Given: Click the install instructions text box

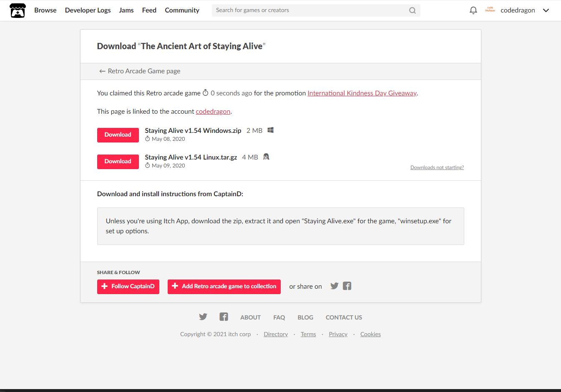Looking at the screenshot, I should click(281, 226).
